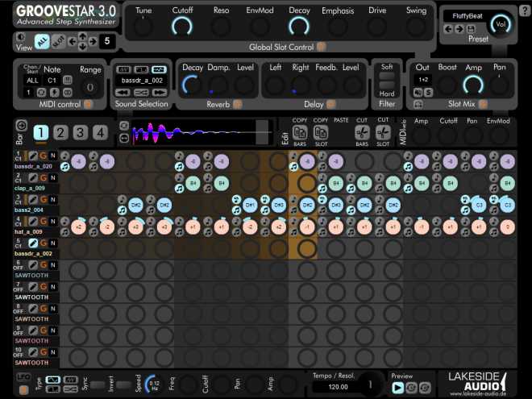Click the 120.00 tempo field
Screen dimensions: 532x399
(338, 387)
